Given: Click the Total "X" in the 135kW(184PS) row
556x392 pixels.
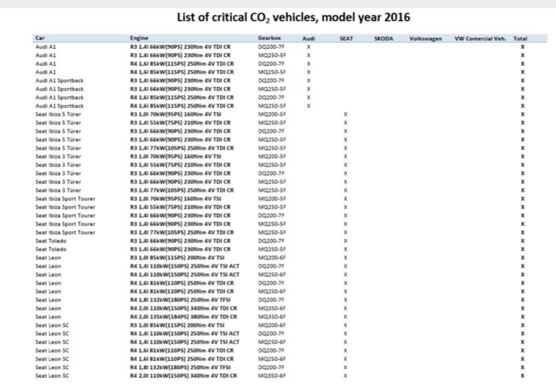Looking at the screenshot, I should [522, 317].
